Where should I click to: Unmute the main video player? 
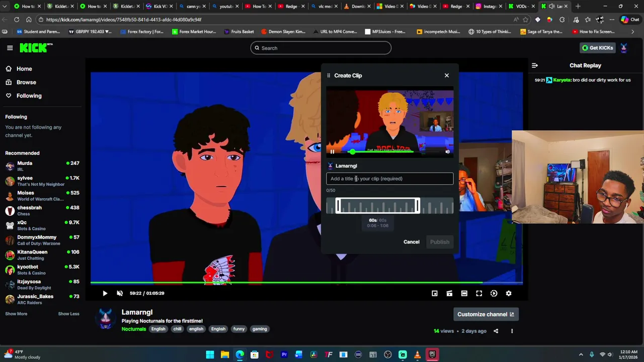point(120,293)
